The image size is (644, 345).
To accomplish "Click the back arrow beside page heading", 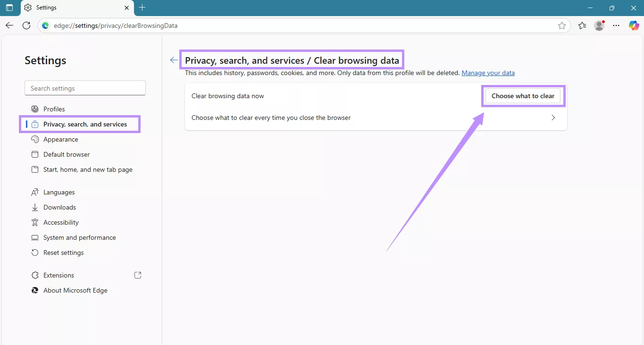I will pyautogui.click(x=174, y=60).
